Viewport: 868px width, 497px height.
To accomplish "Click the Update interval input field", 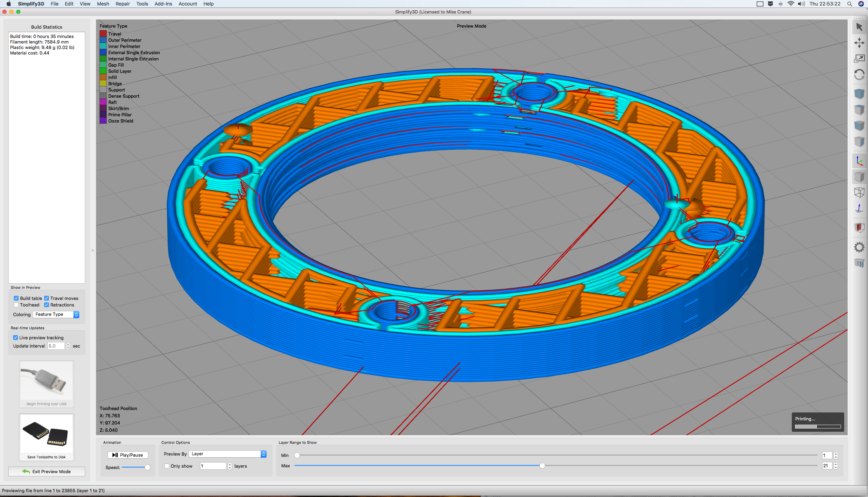I will [56, 346].
